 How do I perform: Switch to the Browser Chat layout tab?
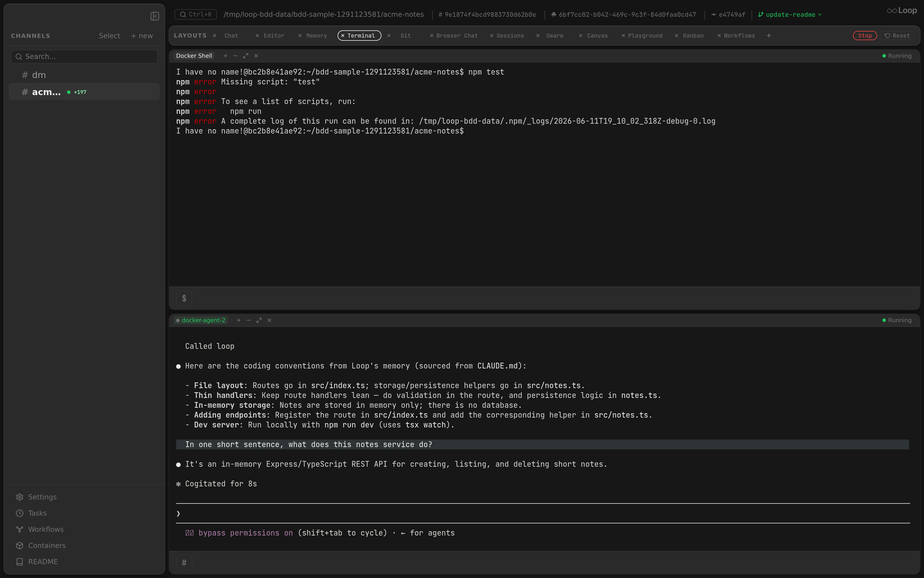coord(457,36)
